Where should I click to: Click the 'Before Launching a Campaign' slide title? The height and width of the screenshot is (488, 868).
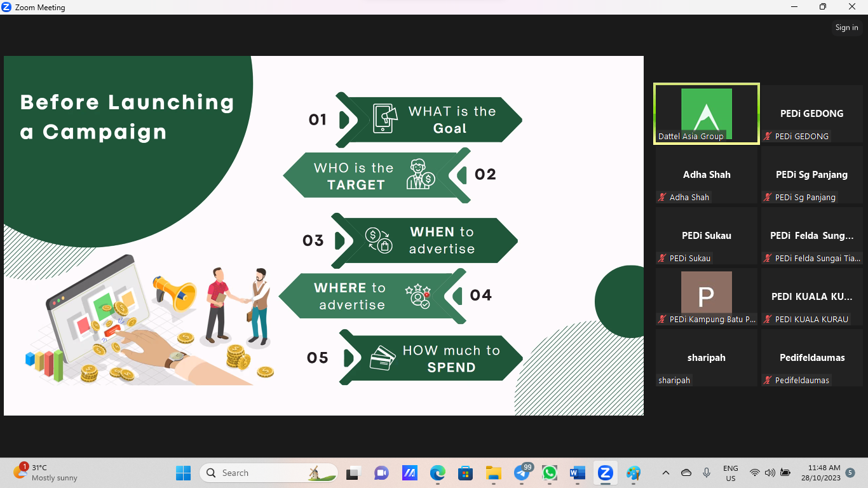[127, 117]
